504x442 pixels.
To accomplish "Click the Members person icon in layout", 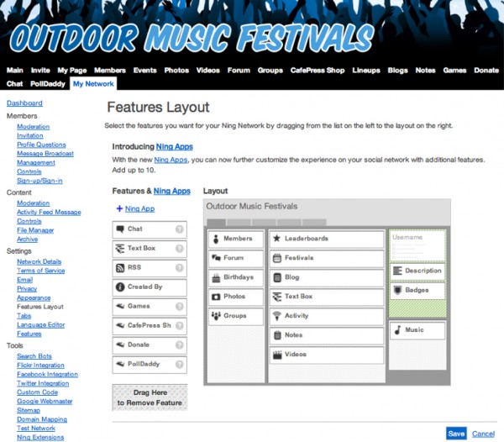I will pos(216,239).
